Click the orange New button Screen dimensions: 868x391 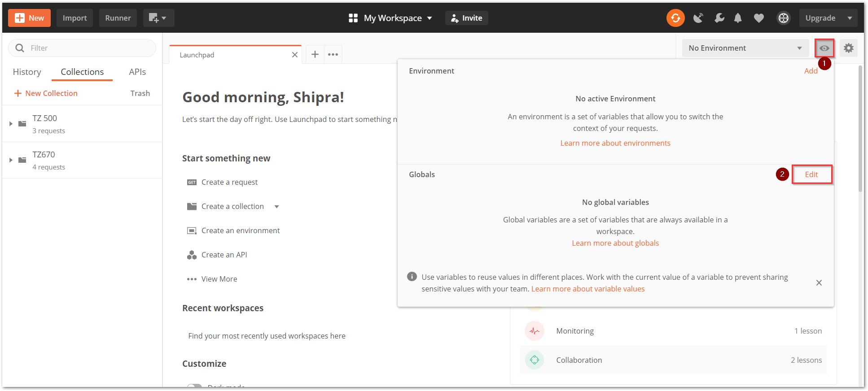point(29,18)
